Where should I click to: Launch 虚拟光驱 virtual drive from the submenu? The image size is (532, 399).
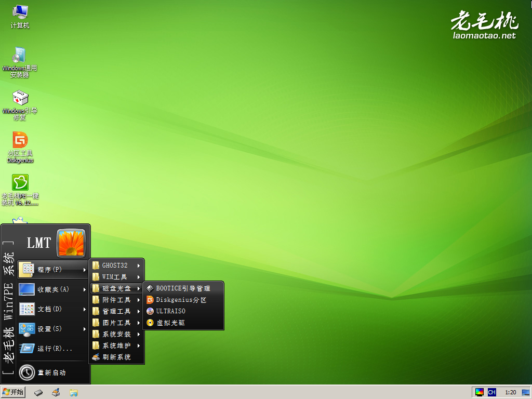pos(183,323)
